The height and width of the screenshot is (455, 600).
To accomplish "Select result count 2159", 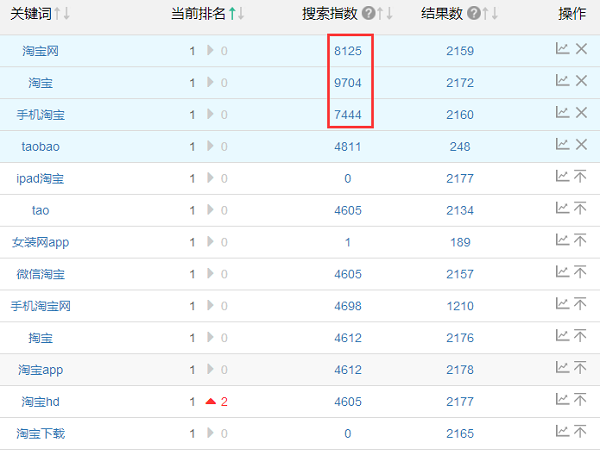I will click(x=460, y=51).
